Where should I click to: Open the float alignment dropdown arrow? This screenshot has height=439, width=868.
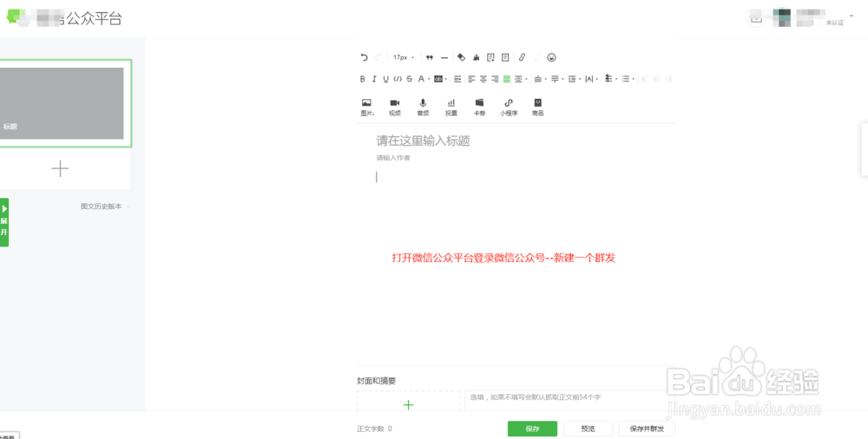point(526,79)
